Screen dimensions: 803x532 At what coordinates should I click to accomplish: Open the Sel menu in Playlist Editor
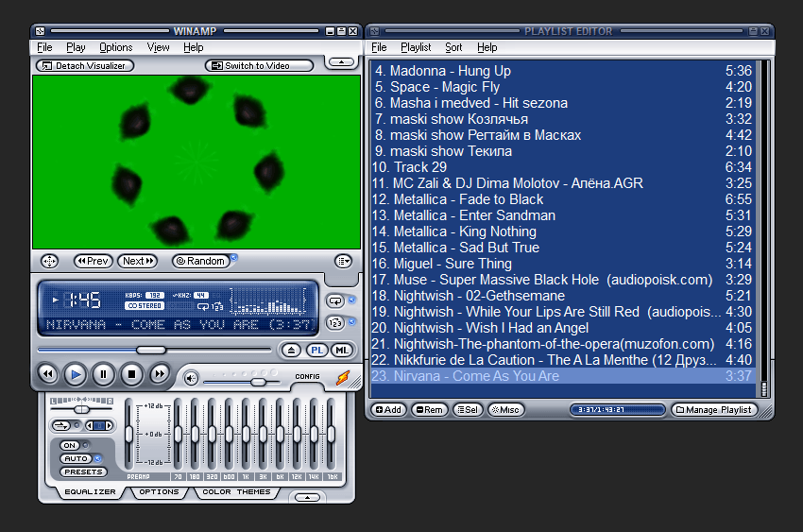[468, 409]
